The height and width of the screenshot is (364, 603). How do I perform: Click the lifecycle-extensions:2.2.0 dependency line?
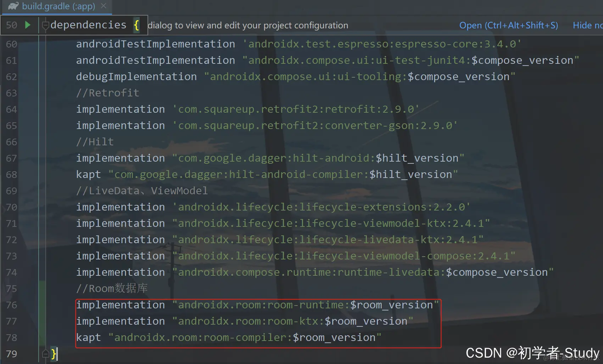[273, 207]
